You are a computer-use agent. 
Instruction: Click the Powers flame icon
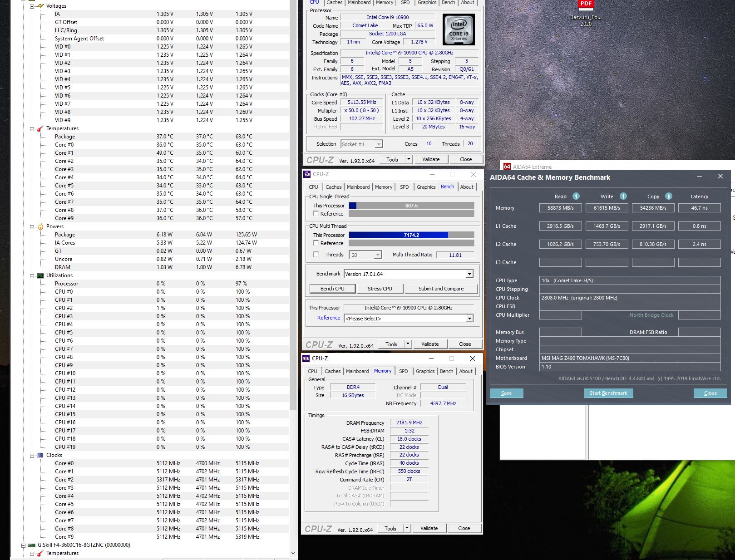click(40, 226)
